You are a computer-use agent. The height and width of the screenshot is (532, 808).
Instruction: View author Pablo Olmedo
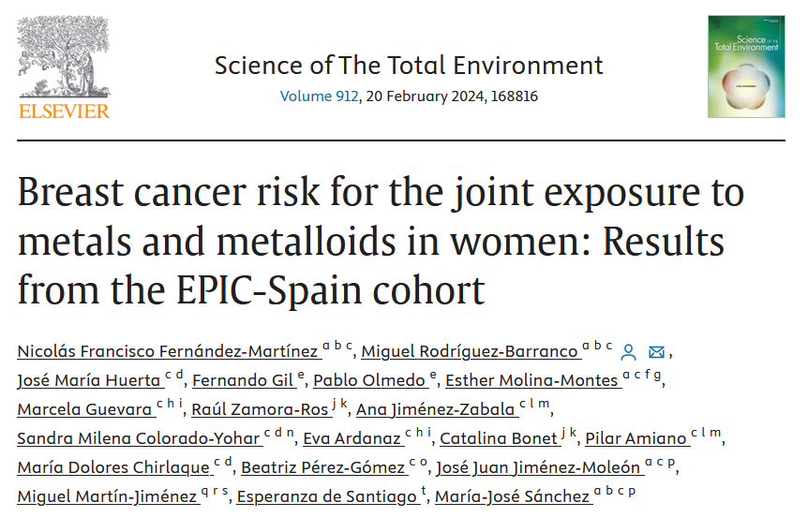click(369, 381)
